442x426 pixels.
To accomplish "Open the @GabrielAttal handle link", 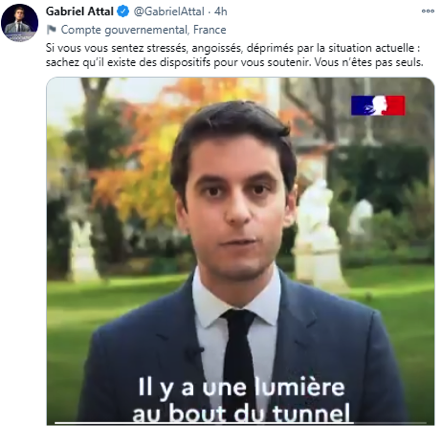I will point(169,12).
